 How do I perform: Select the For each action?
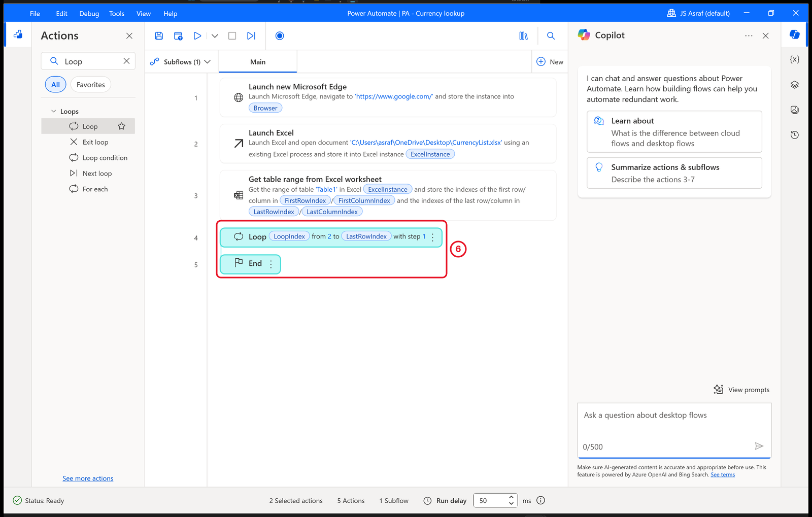point(88,189)
